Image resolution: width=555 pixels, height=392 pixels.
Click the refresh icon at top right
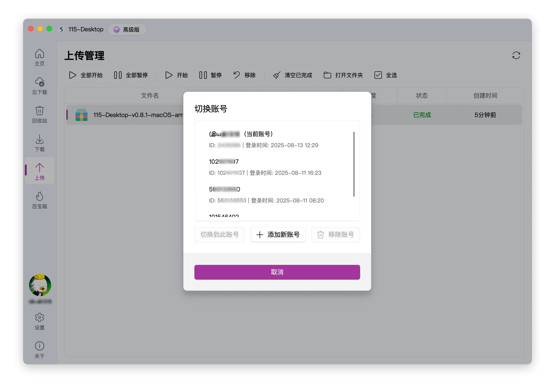click(x=516, y=55)
